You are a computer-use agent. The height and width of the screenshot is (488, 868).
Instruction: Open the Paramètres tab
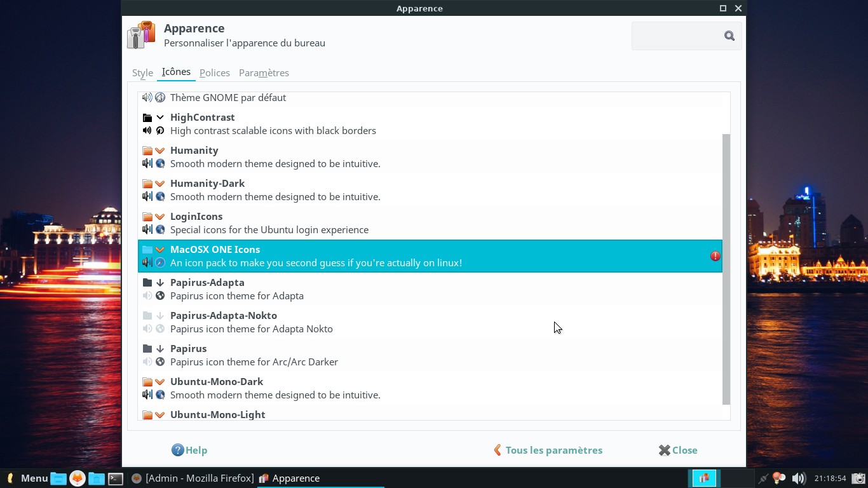point(264,73)
